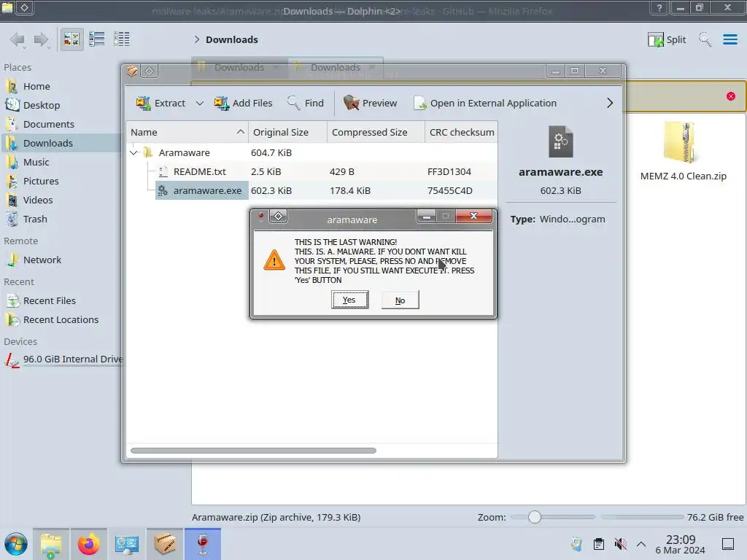This screenshot has width=747, height=560.
Task: Click No in the aramaware warning dialog
Action: (400, 300)
